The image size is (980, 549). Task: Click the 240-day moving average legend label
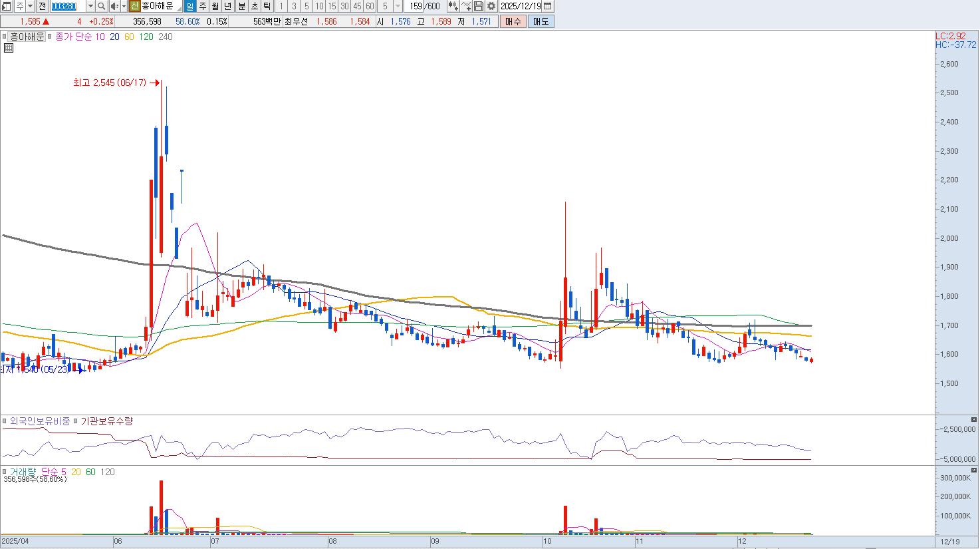point(166,37)
